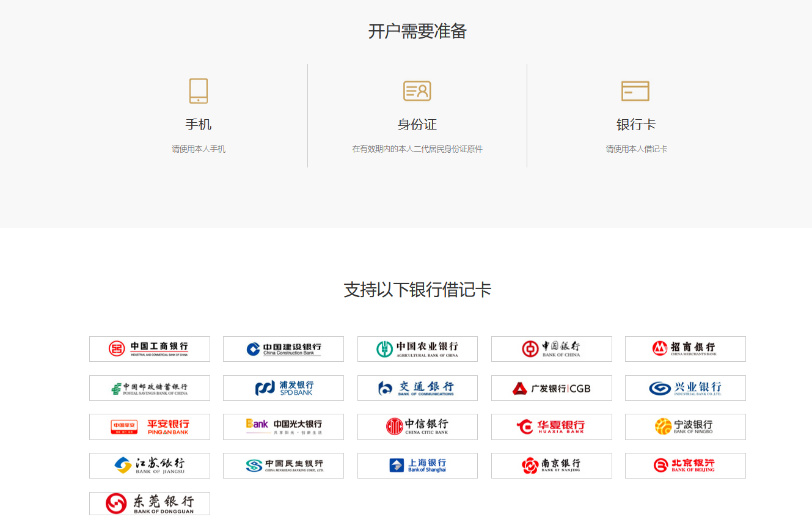Click the mobile phone icon

click(x=199, y=91)
